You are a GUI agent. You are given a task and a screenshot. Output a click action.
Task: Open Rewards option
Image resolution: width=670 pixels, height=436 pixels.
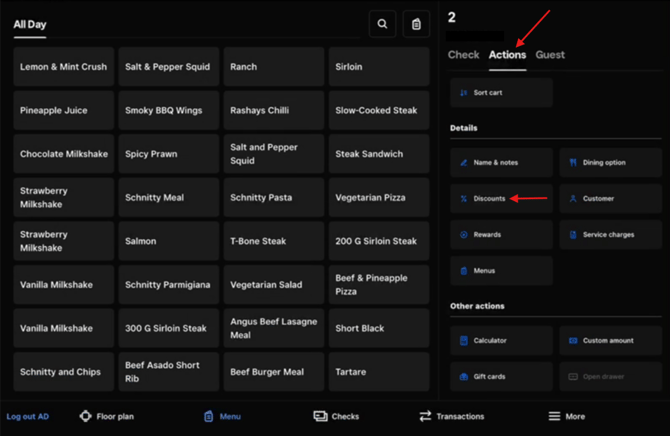click(x=501, y=235)
